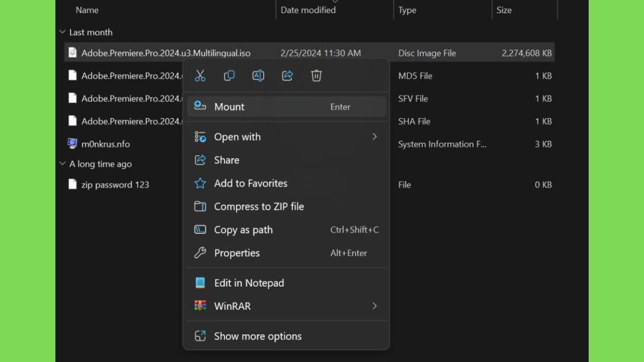Viewport: 644px width, 362px height.
Task: Click the 2,274,608 KB size value
Action: (526, 53)
